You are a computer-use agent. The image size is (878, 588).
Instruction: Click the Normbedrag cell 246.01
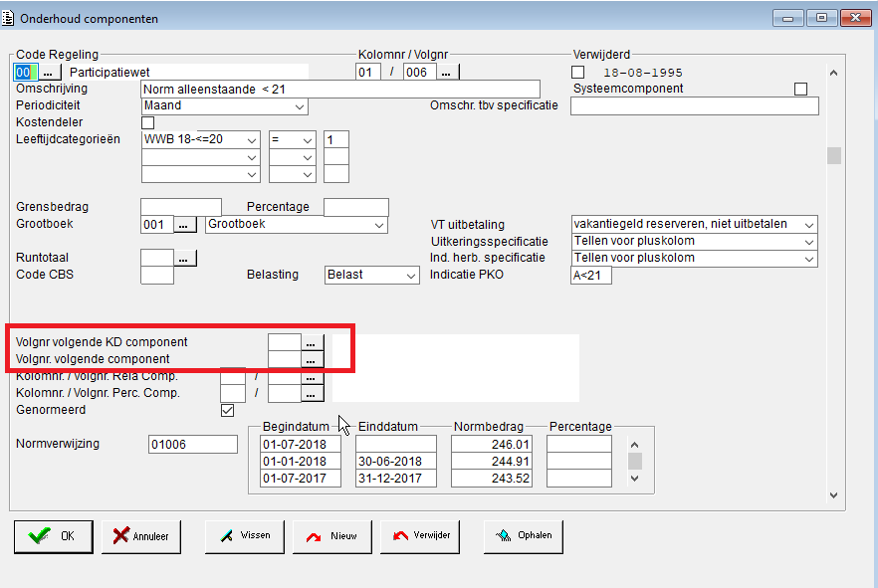pyautogui.click(x=492, y=445)
